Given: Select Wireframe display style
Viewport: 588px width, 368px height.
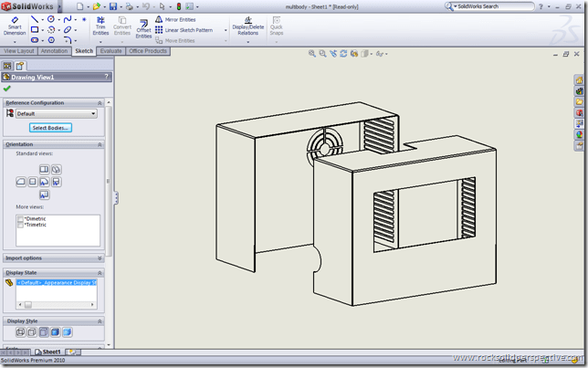Looking at the screenshot, I should click(x=20, y=332).
